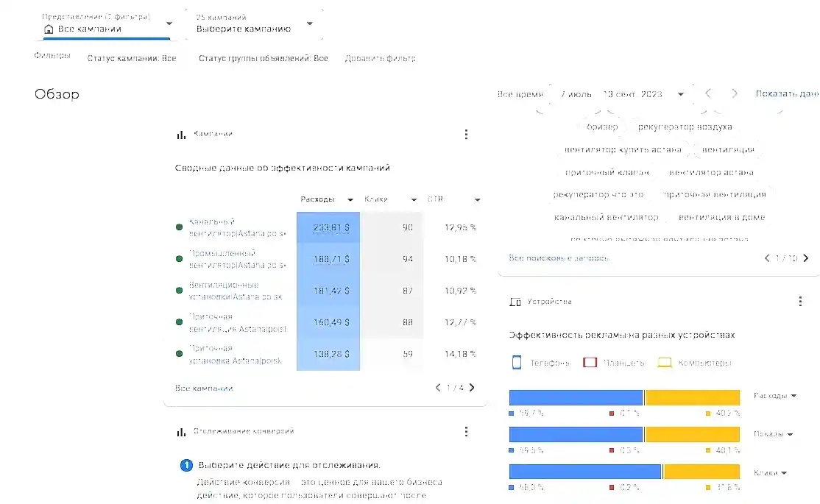
Task: Click Статус кампании: Все filter
Action: pyautogui.click(x=132, y=58)
